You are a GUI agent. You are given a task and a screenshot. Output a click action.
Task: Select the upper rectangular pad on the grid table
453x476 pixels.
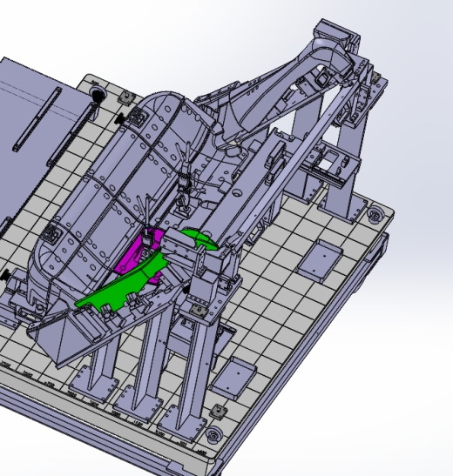pyautogui.click(x=320, y=260)
